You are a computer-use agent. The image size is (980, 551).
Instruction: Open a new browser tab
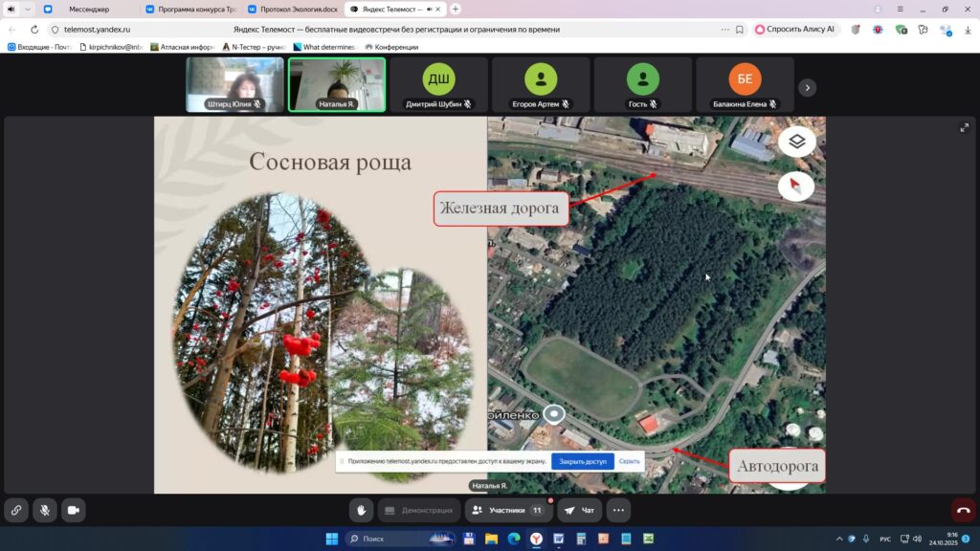click(456, 9)
